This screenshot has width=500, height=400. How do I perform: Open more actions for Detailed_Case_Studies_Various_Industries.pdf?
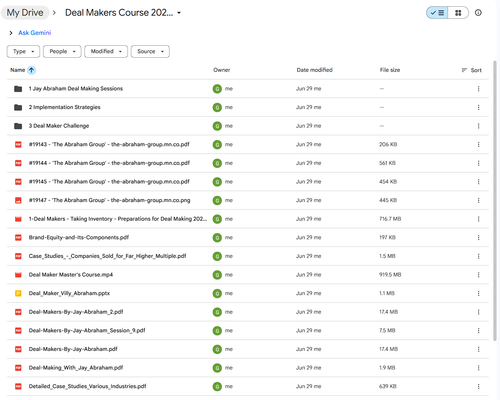(478, 386)
